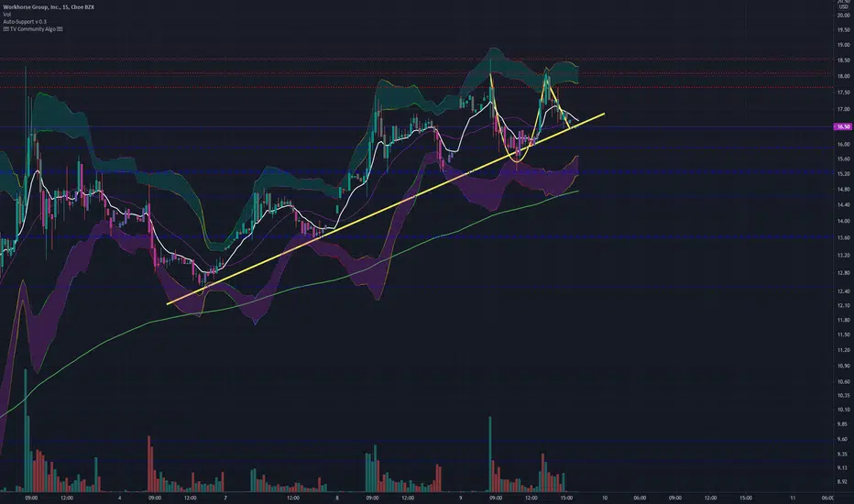Image resolution: width=854 pixels, height=504 pixels.
Task: Click the 15.60 price axis label
Action: (843, 159)
